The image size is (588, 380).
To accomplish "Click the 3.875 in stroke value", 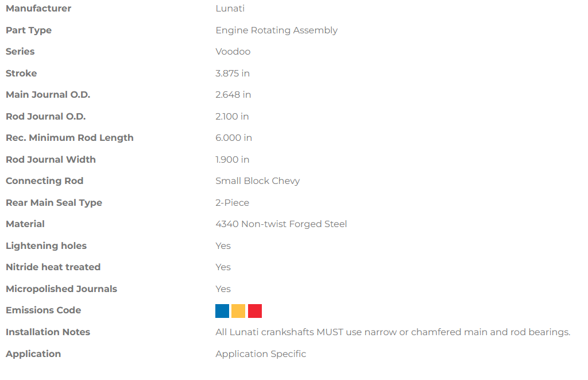I will point(233,73).
